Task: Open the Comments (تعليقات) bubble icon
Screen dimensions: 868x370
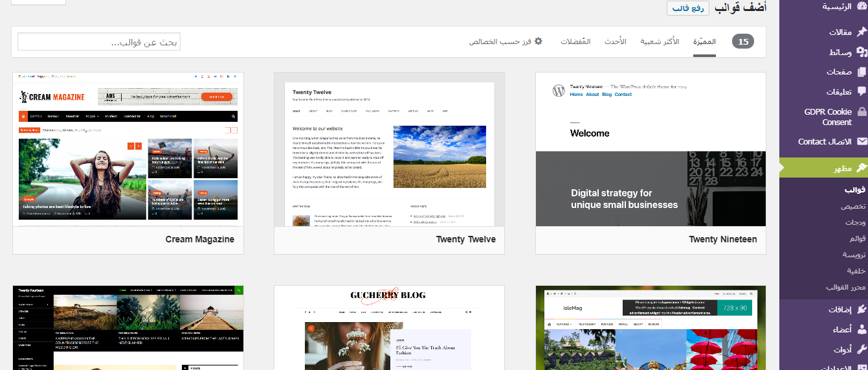Action: 861,91
